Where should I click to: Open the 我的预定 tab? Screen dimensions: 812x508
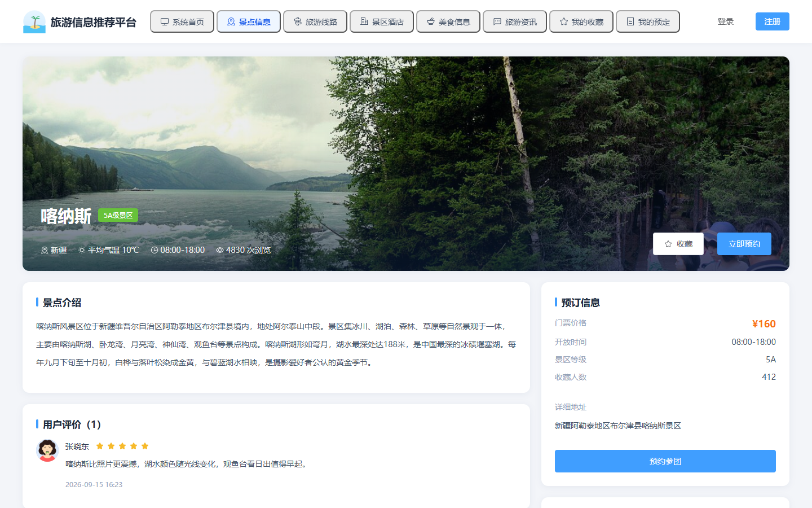[x=648, y=21]
